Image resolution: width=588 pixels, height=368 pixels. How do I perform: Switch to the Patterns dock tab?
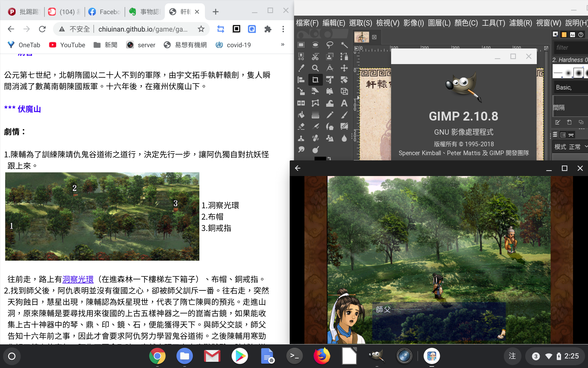coord(564,35)
